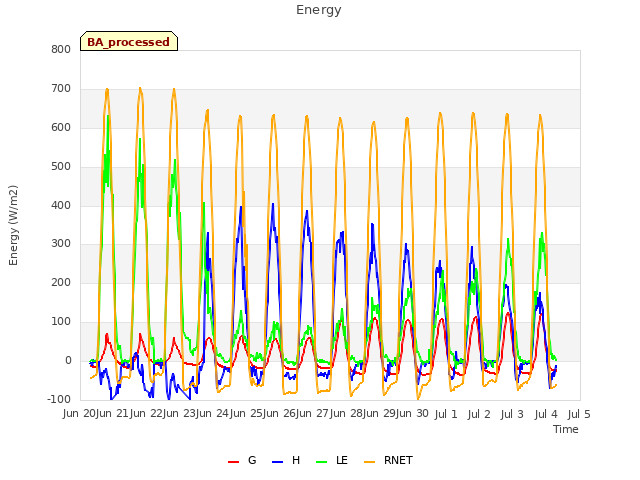This screenshot has height=480, width=640.
Task: Click the 300 y-axis tick label
Action: point(61,244)
